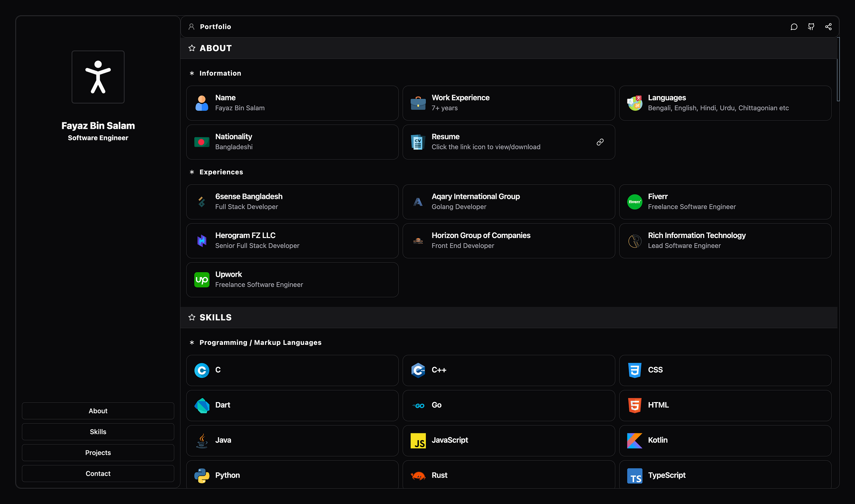This screenshot has height=504, width=855.
Task: Click the briefcase Work Experience icon
Action: (418, 103)
